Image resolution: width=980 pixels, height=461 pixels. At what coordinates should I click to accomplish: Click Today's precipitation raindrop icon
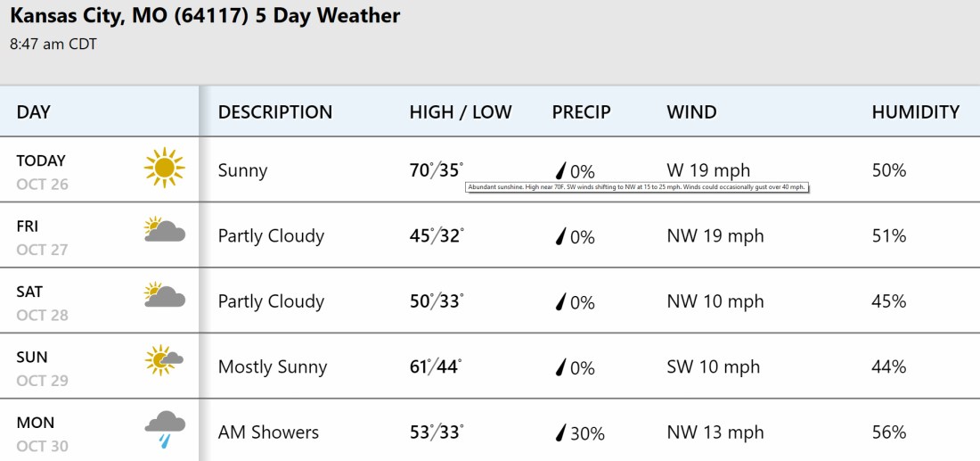561,171
